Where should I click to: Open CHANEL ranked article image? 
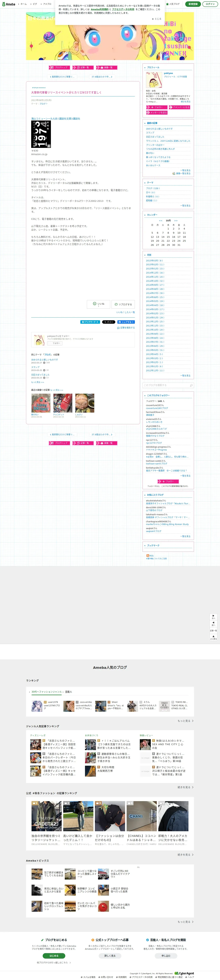tap(142, 816)
